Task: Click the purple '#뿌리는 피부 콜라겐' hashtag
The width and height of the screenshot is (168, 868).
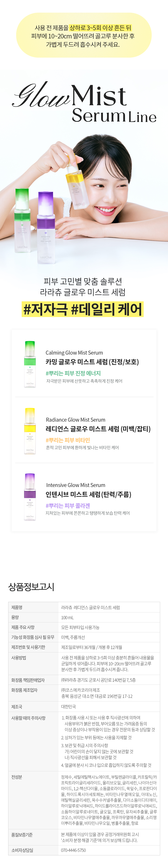Action: 68,506
